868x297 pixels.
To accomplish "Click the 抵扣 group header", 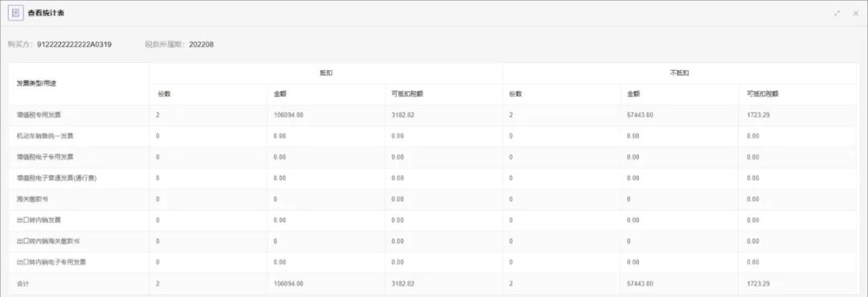I will click(x=326, y=73).
